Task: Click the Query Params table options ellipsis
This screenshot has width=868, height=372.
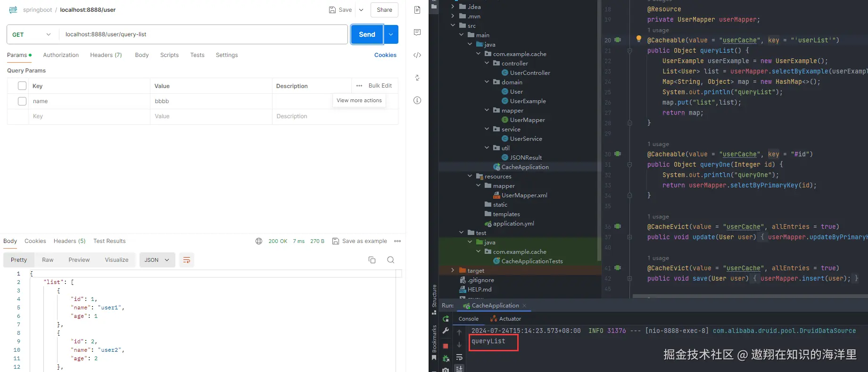Action: [359, 86]
